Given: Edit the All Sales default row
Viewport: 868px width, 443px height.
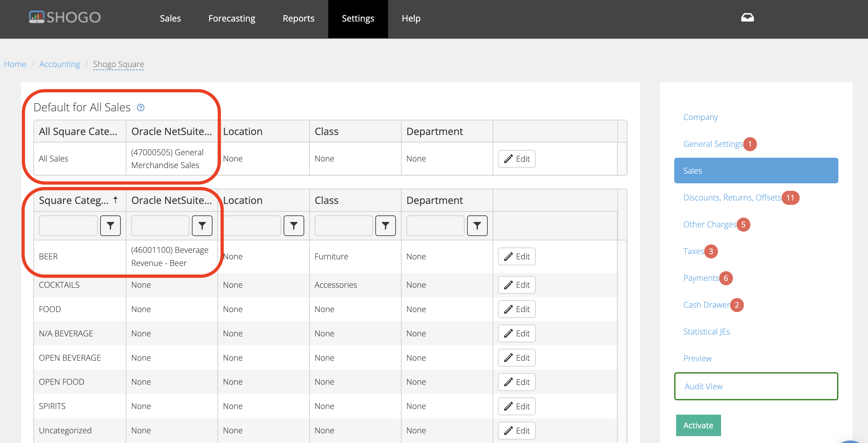Looking at the screenshot, I should pos(517,159).
